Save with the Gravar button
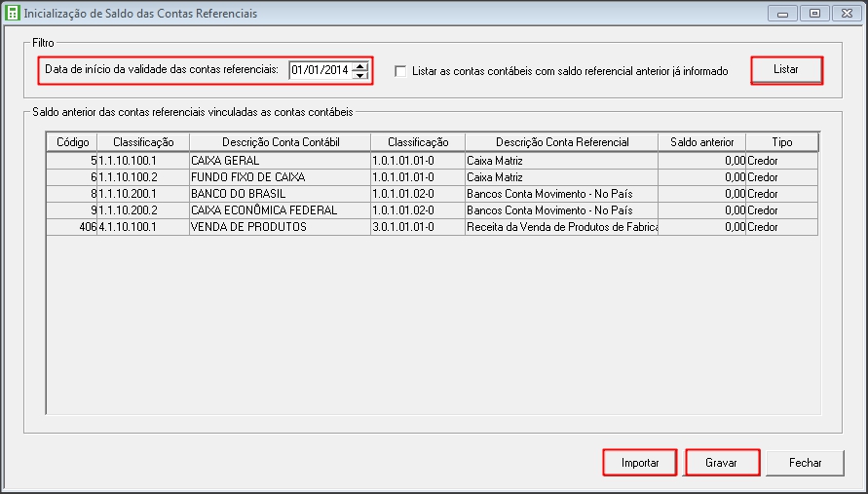868x494 pixels. 722,463
